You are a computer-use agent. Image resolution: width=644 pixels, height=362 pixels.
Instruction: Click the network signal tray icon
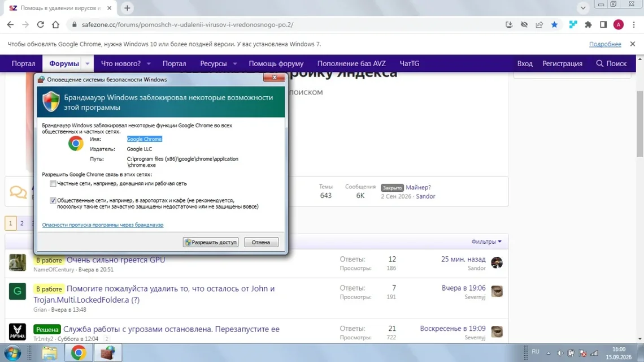(594, 353)
